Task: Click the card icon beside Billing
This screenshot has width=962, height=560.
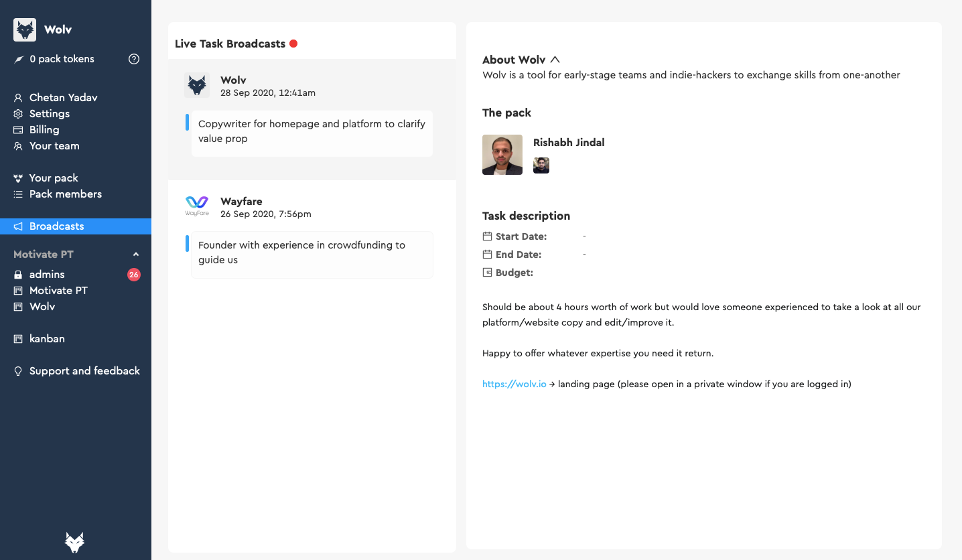Action: point(18,130)
